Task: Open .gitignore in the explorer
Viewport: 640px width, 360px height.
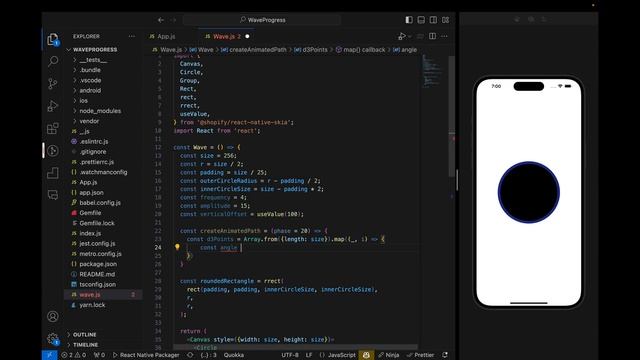Action: click(x=93, y=151)
